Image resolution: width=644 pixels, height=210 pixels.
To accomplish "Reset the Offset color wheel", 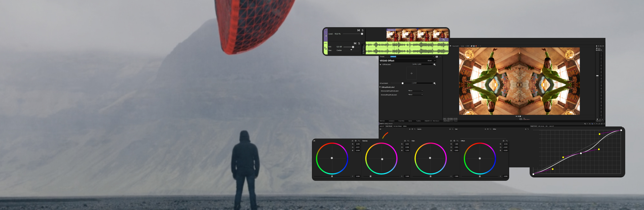I will tap(507, 141).
